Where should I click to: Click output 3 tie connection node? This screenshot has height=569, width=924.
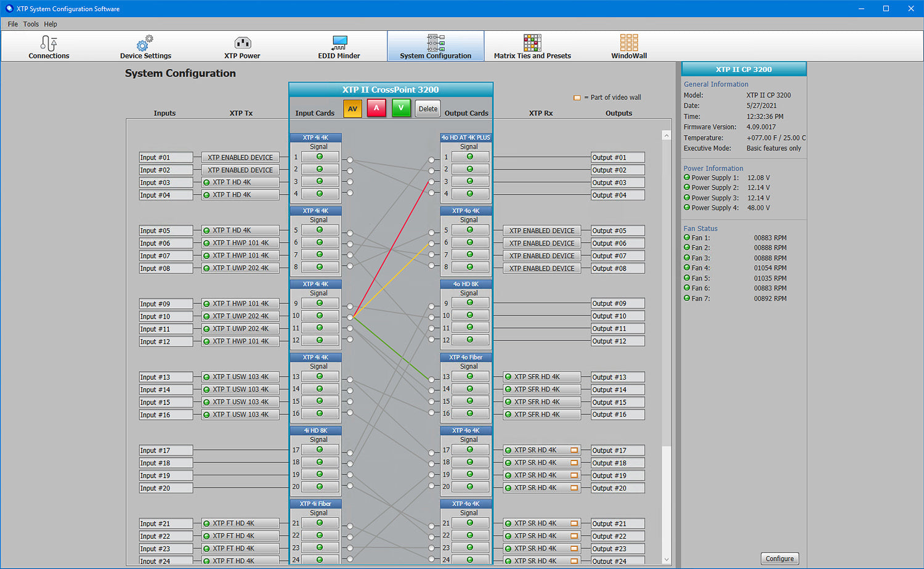click(x=431, y=182)
